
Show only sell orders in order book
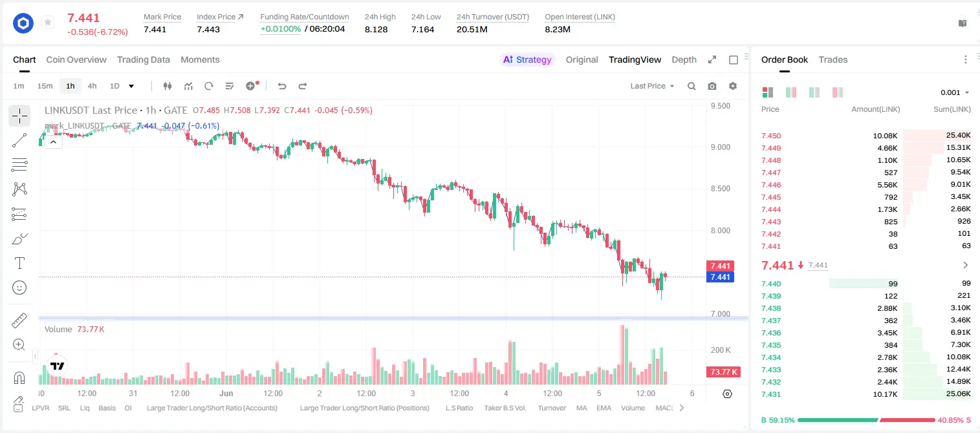click(838, 92)
